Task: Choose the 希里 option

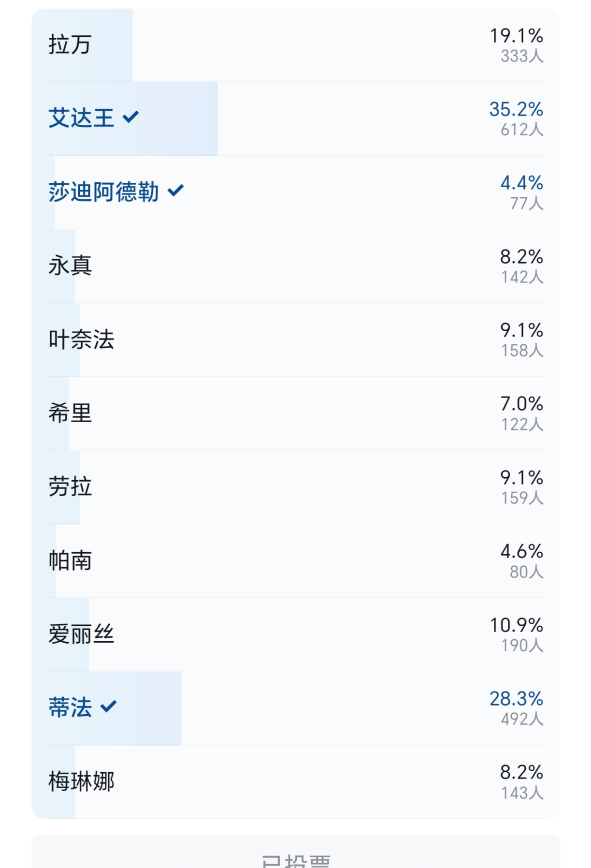Action: click(x=296, y=413)
